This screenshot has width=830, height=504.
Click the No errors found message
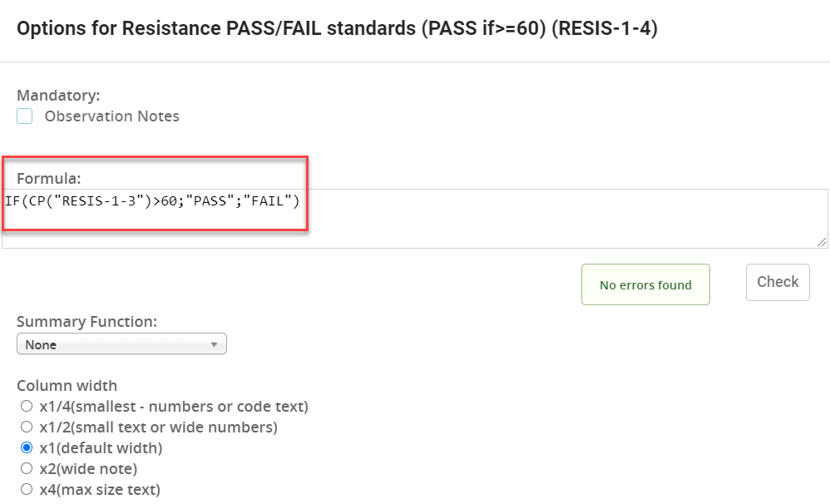coord(645,284)
